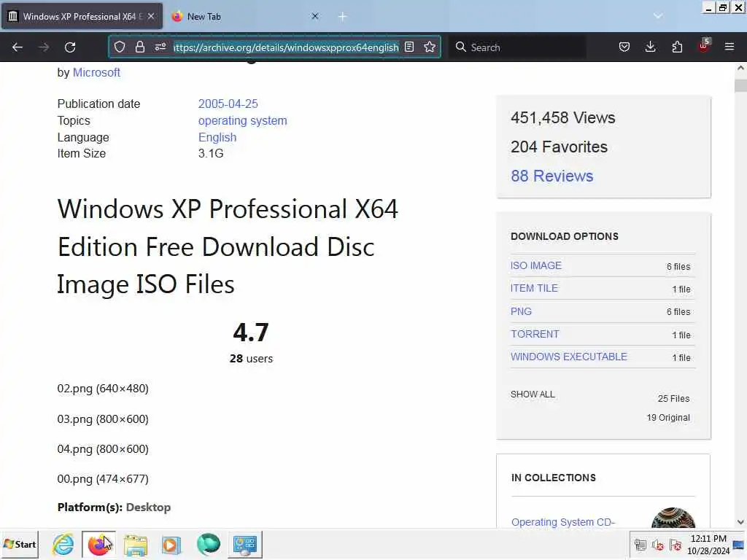The height and width of the screenshot is (560, 747).
Task: Click the Windows Start button
Action: pos(20,544)
